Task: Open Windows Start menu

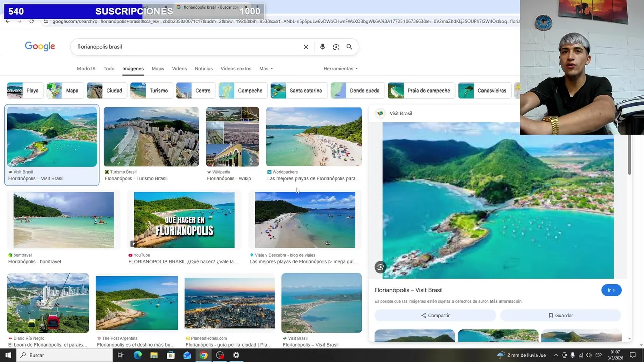Action: 8,355
